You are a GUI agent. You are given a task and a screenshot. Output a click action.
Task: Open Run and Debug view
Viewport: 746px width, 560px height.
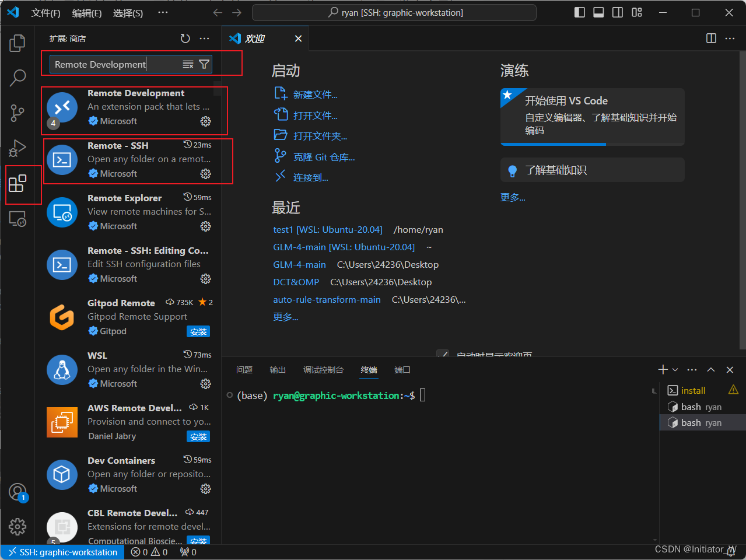[17, 148]
